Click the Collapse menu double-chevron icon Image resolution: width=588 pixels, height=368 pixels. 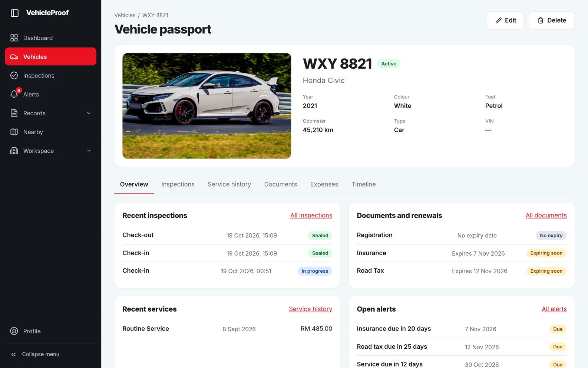click(13, 354)
